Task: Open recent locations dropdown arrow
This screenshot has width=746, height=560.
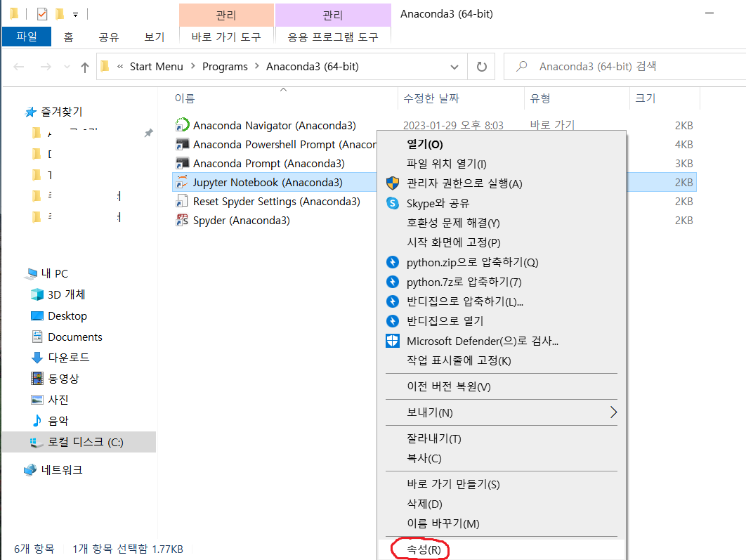Action: (x=67, y=67)
